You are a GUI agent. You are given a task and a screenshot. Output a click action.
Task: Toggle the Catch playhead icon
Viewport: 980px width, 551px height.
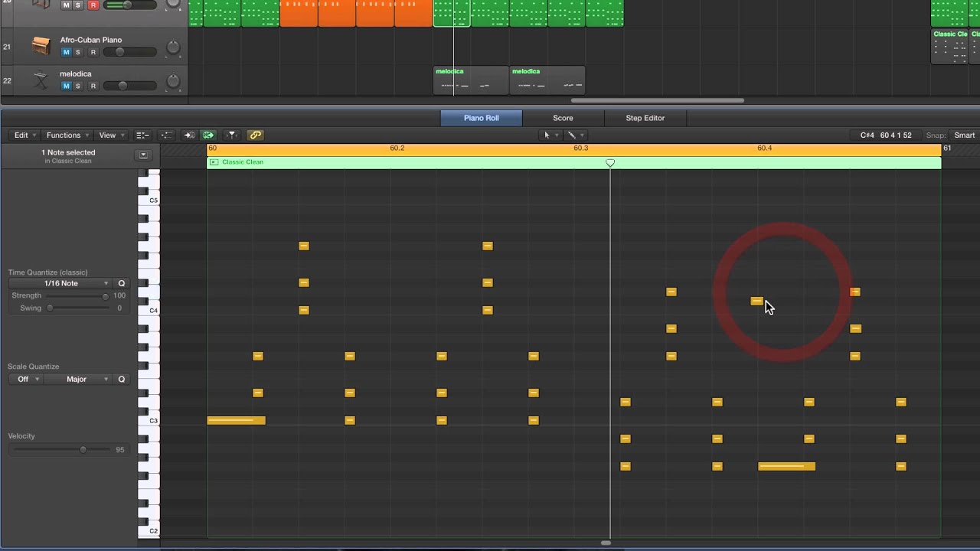(232, 135)
